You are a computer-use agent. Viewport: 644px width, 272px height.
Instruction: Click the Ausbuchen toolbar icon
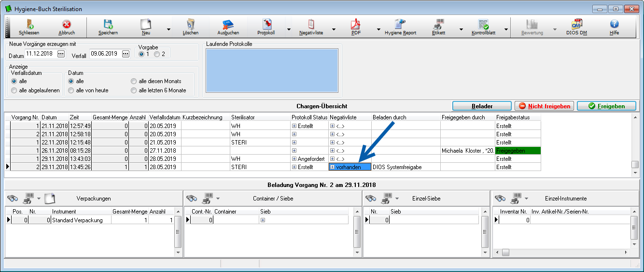point(228,24)
